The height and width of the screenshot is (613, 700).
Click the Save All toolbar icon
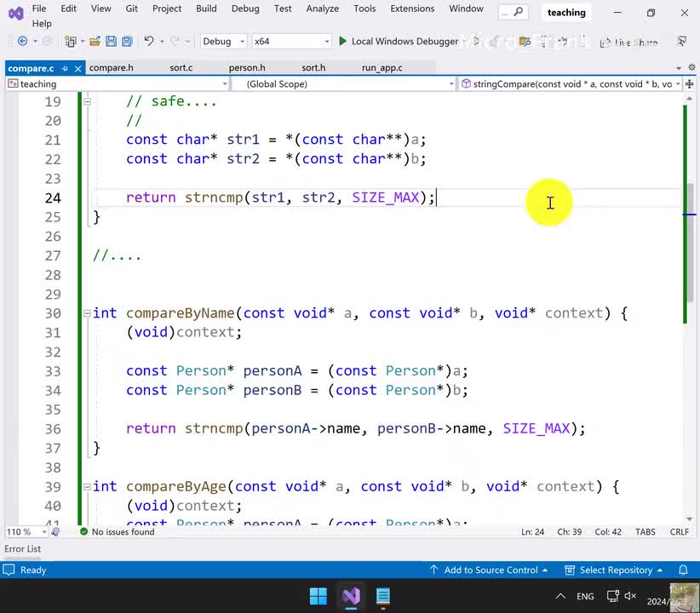tap(127, 42)
